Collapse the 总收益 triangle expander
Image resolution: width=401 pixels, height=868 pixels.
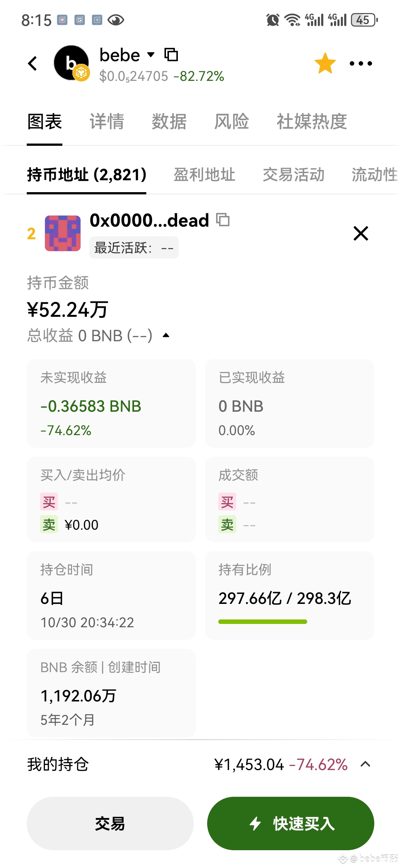[x=166, y=335]
